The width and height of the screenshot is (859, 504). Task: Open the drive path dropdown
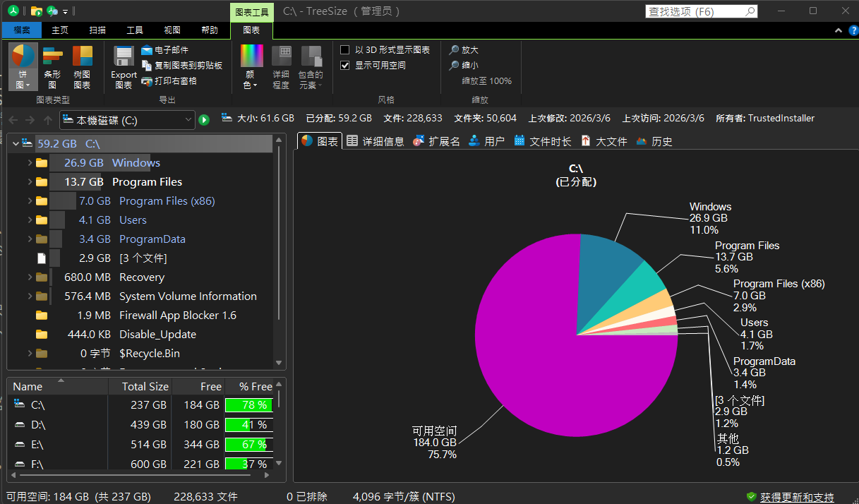188,120
